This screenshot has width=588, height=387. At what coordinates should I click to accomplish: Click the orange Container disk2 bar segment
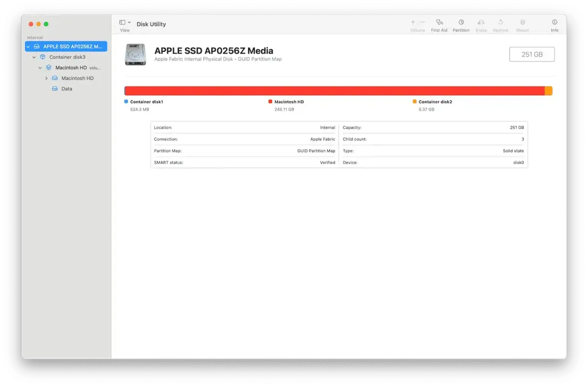click(548, 91)
